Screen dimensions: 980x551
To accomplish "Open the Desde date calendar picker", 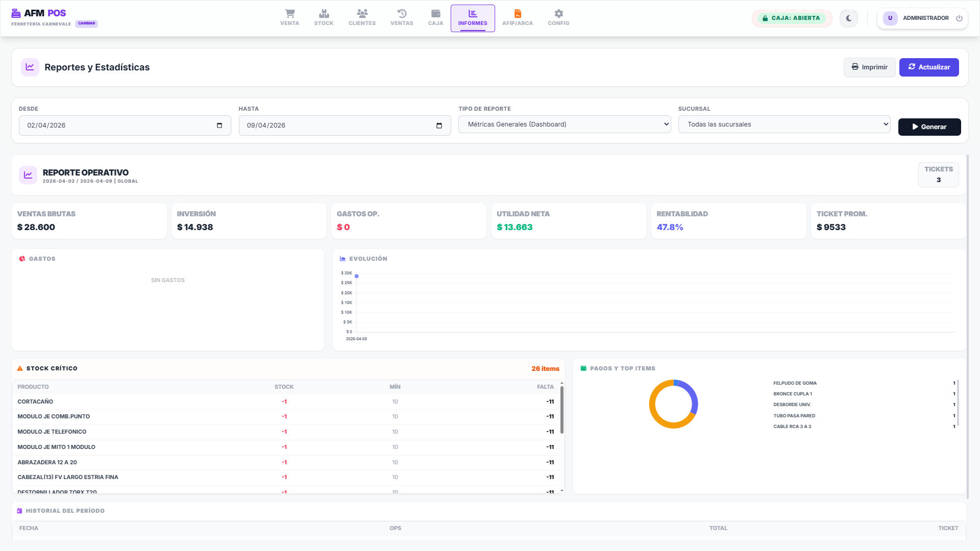I will pyautogui.click(x=219, y=126).
